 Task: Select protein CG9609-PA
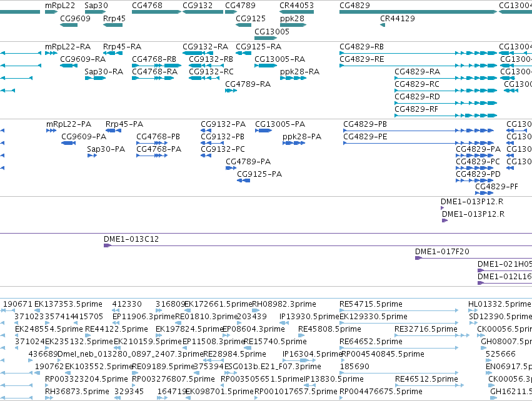click(x=68, y=143)
